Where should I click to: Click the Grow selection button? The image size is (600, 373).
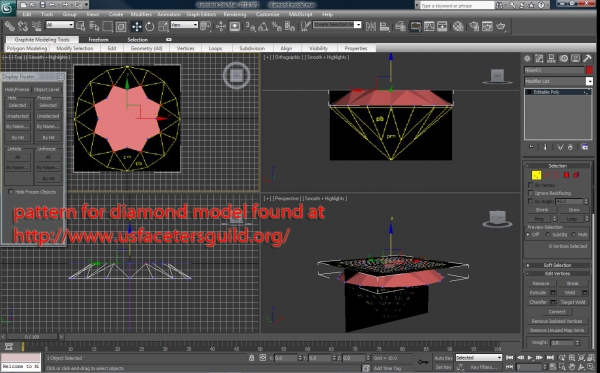pos(574,210)
